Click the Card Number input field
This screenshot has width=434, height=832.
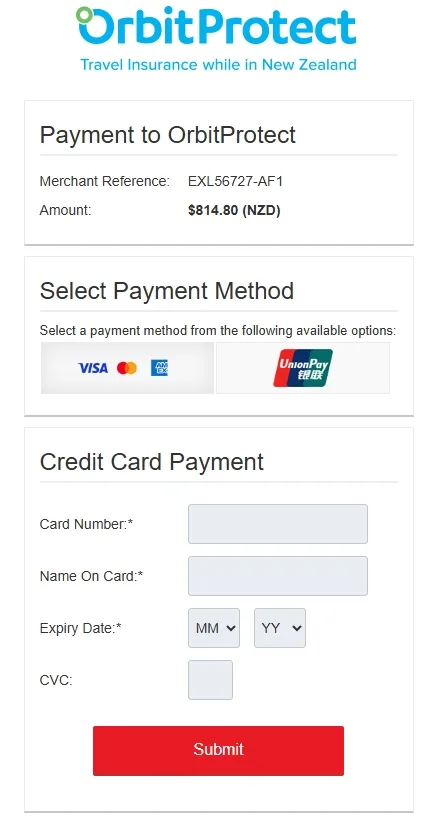(x=277, y=524)
